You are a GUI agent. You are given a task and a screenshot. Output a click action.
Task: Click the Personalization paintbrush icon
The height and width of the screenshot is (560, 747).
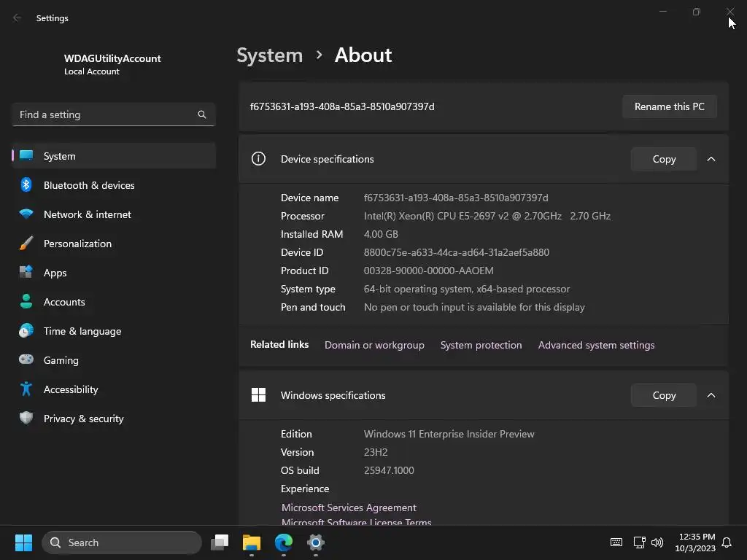26,244
